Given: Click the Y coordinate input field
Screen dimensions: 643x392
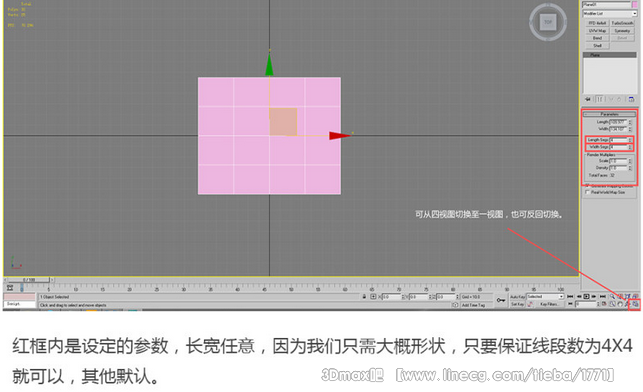Looking at the screenshot, I should (x=418, y=296).
